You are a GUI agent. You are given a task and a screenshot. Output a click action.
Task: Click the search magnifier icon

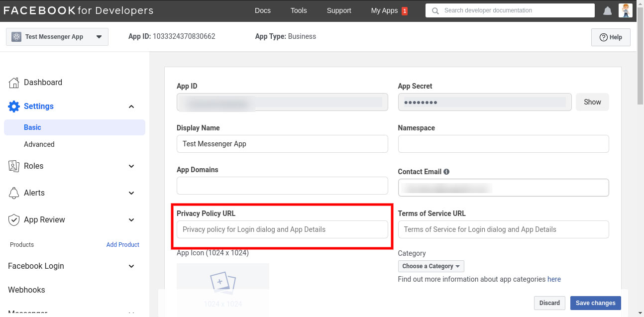point(435,10)
